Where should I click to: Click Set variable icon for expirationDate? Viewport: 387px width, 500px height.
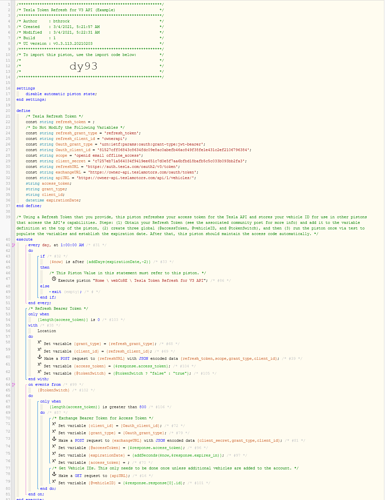tap(54, 454)
